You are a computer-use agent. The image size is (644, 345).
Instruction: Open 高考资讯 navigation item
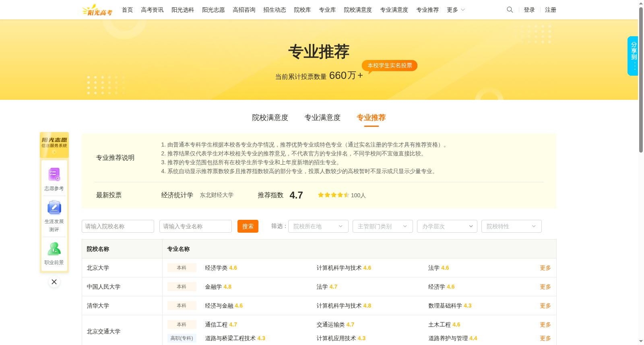coord(152,10)
